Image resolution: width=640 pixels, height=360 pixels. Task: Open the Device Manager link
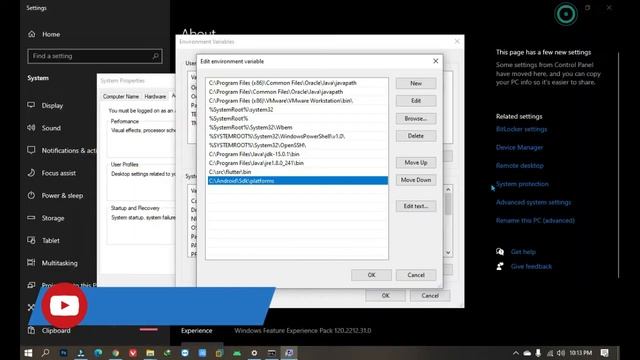(519, 147)
